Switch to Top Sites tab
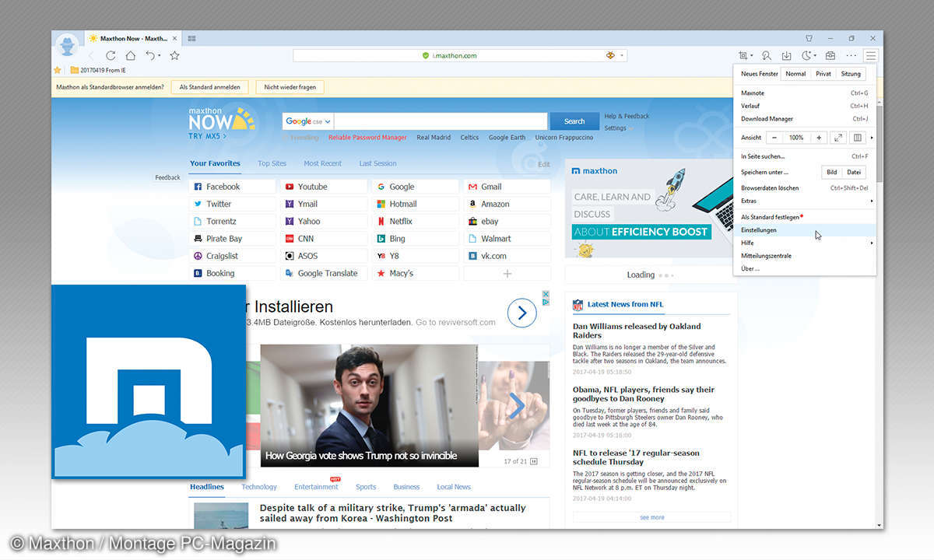934x560 pixels. click(x=272, y=163)
